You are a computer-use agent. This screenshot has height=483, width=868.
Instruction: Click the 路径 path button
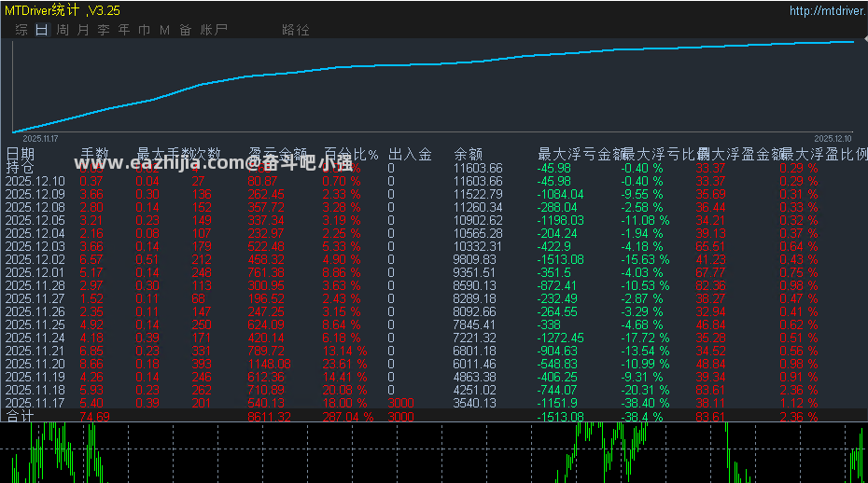[296, 30]
